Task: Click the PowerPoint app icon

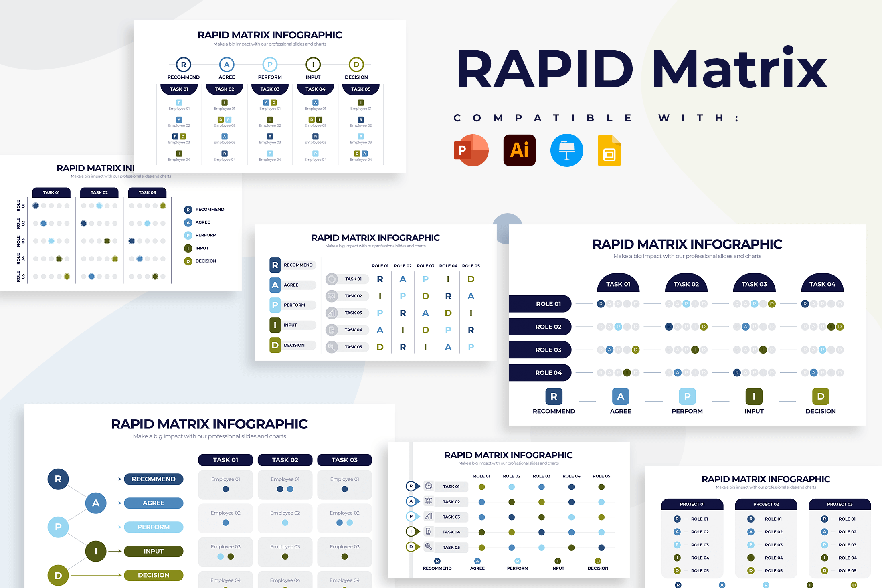Action: (471, 150)
